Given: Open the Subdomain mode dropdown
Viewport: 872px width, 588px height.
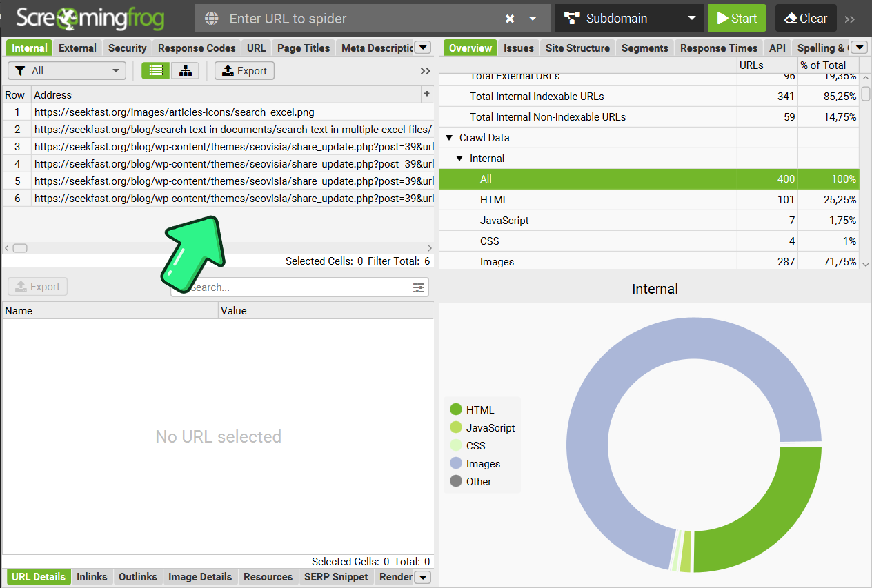Looking at the screenshot, I should click(629, 19).
